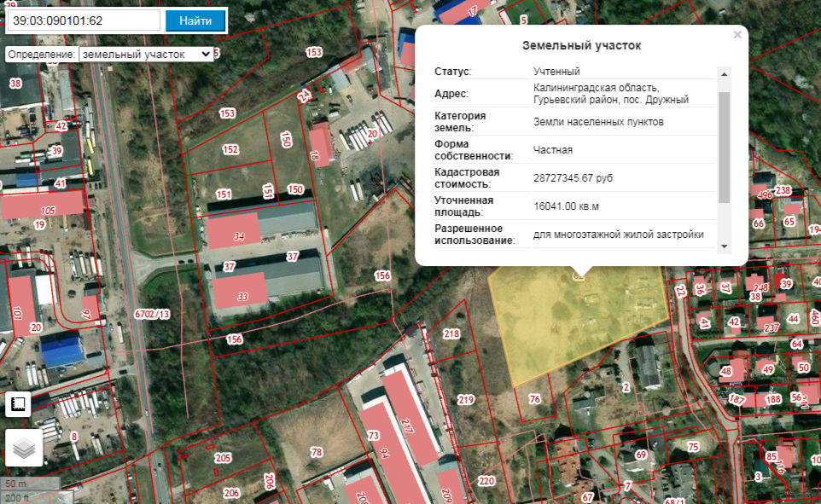Close the Земельный участок popup

[x=737, y=35]
